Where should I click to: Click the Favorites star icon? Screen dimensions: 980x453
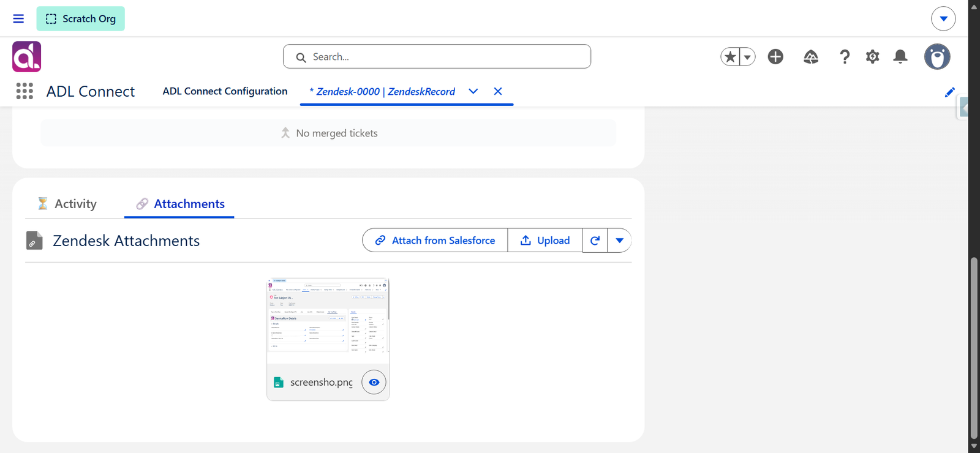[730, 57]
